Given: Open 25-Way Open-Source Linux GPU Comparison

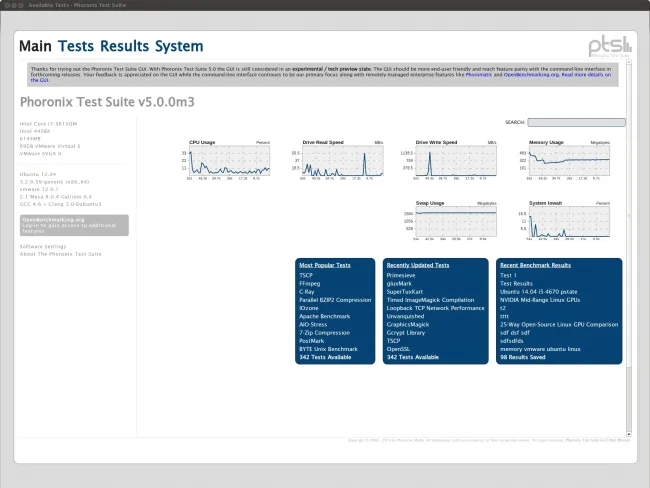Looking at the screenshot, I should (x=559, y=325).
